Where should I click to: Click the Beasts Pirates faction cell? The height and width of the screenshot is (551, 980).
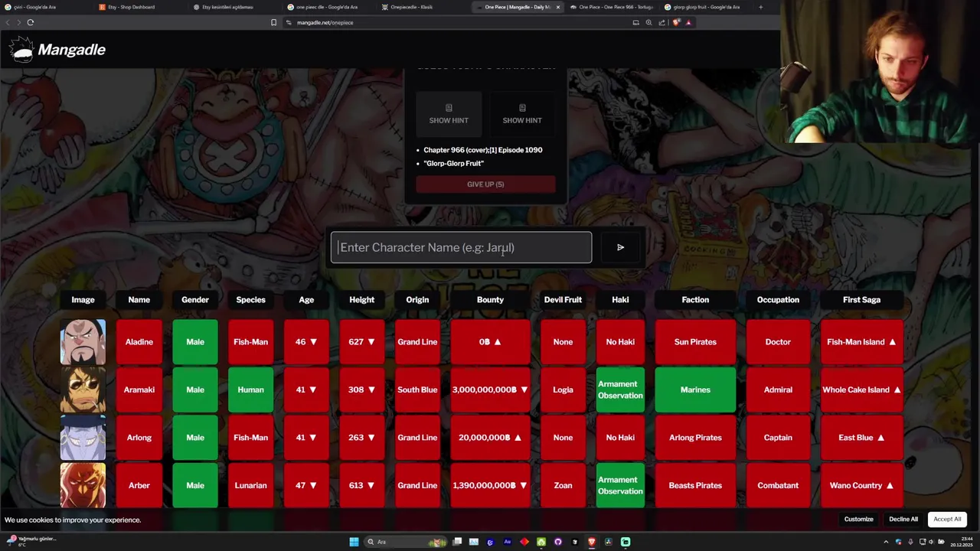pos(695,485)
